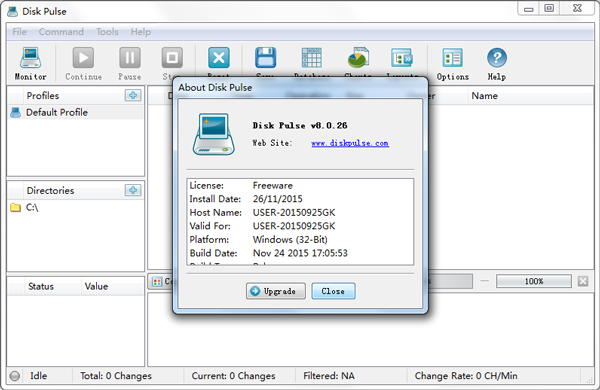The image size is (600, 390).
Task: Add a new profile with plus icon
Action: pos(133,95)
